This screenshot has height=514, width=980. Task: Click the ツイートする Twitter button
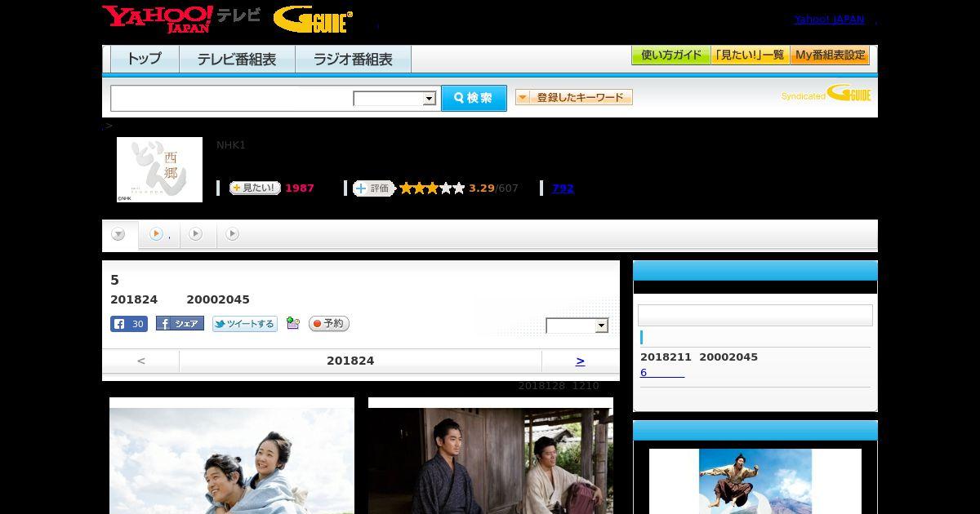(245, 324)
